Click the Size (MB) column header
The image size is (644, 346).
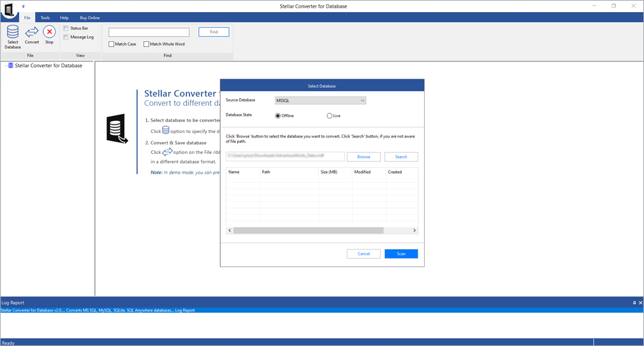click(x=335, y=172)
